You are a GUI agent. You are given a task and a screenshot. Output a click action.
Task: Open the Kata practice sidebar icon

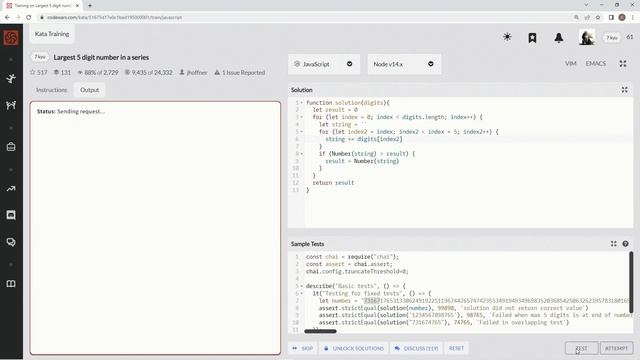coord(11,78)
